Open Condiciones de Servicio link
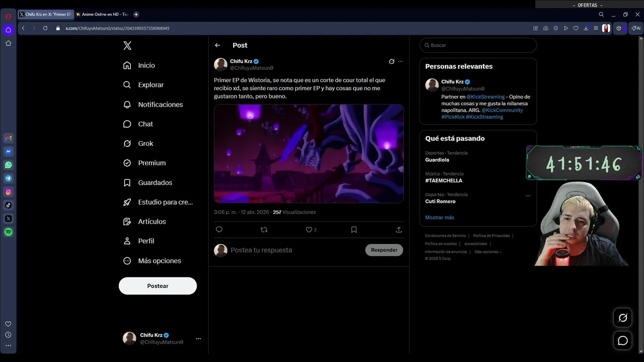This screenshot has height=362, width=644. point(445,236)
